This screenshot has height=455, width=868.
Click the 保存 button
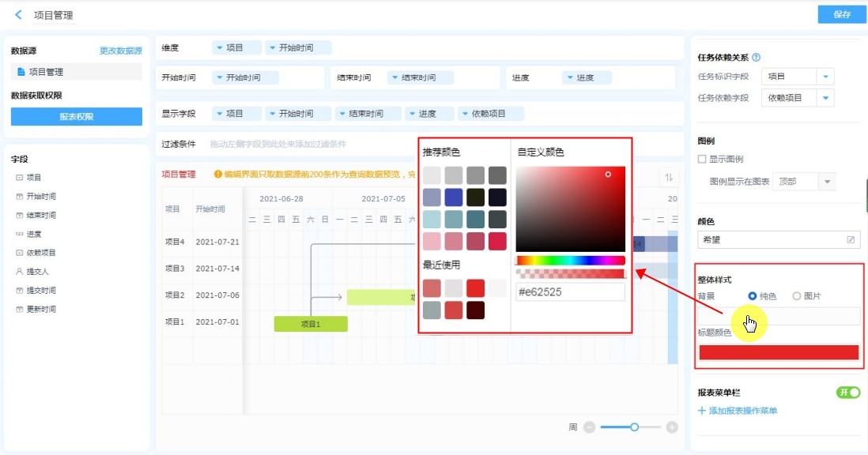842,15
